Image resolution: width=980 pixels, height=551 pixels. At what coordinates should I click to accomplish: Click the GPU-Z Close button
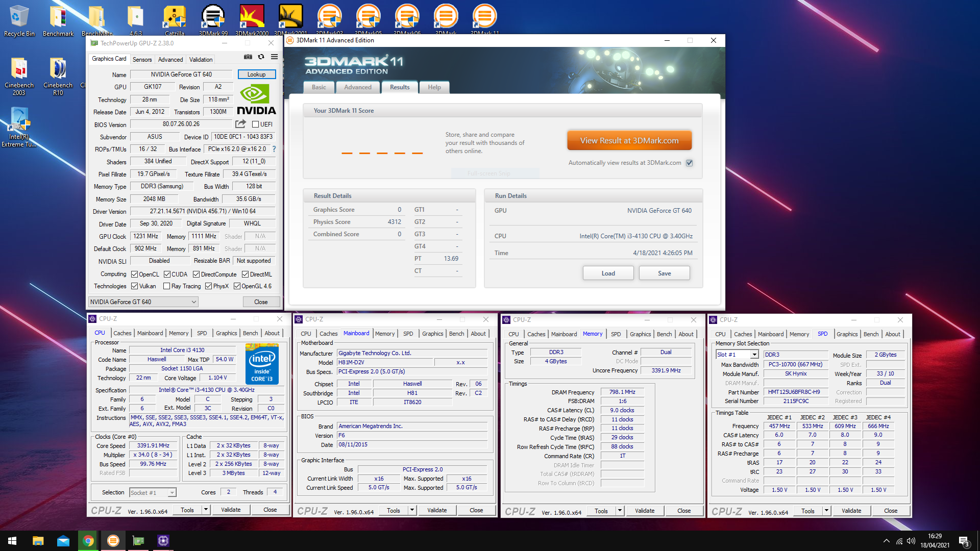261,302
